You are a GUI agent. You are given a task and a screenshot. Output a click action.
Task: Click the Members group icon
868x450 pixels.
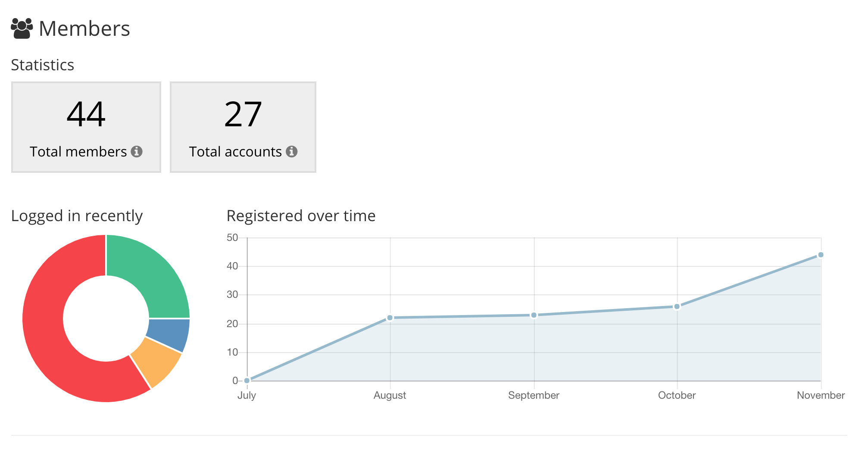[x=22, y=28]
